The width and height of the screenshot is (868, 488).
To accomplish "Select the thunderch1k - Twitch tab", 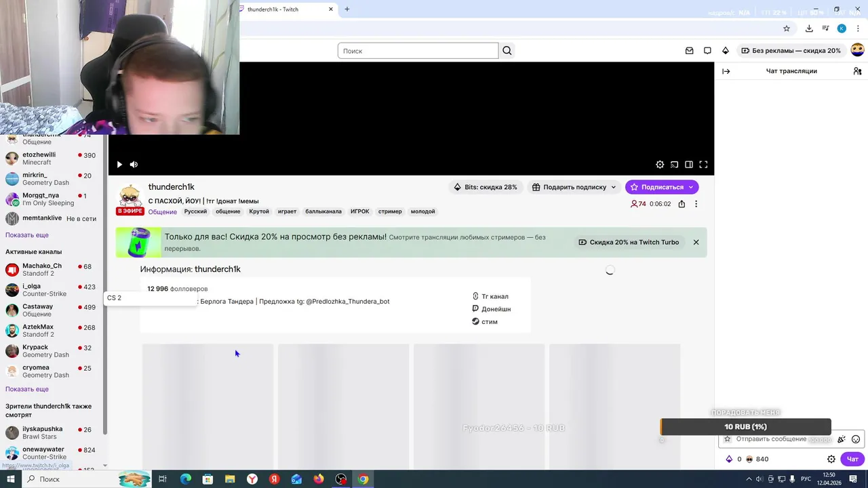I will [x=285, y=9].
